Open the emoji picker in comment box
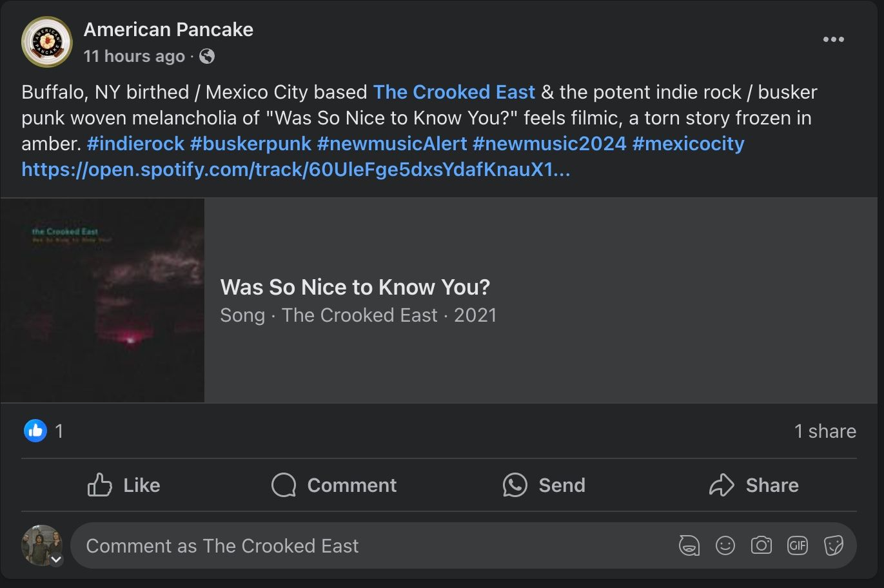Image resolution: width=884 pixels, height=588 pixels. tap(725, 546)
